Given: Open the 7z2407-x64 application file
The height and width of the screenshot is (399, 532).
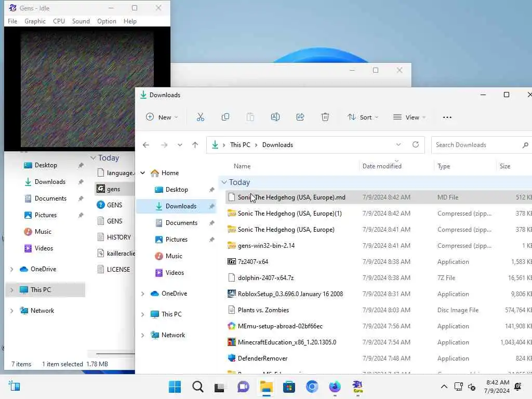Looking at the screenshot, I should (253, 262).
